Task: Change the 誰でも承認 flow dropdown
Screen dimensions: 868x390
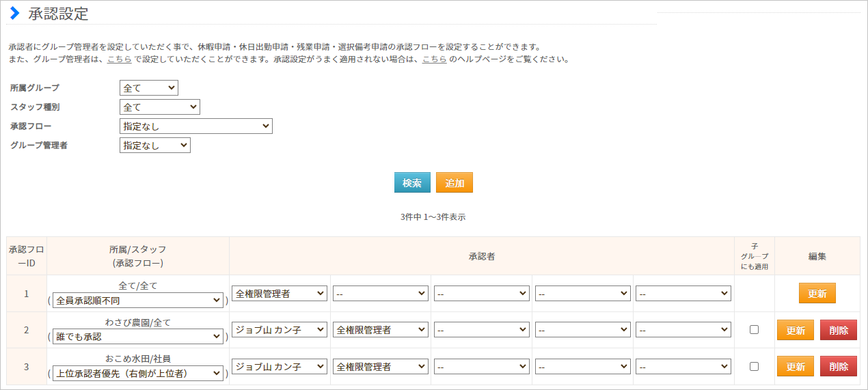Action: [138, 337]
